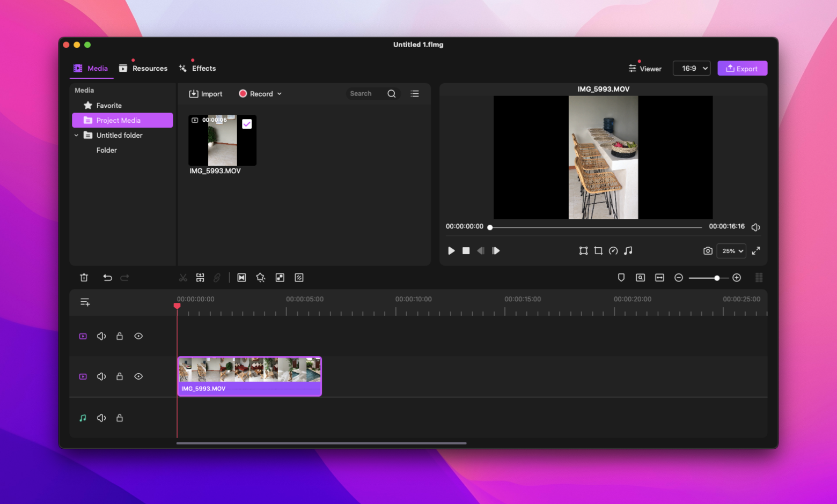Screen dimensions: 837x504
Task: Click the delete trash icon in timeline toolbar
Action: click(84, 278)
